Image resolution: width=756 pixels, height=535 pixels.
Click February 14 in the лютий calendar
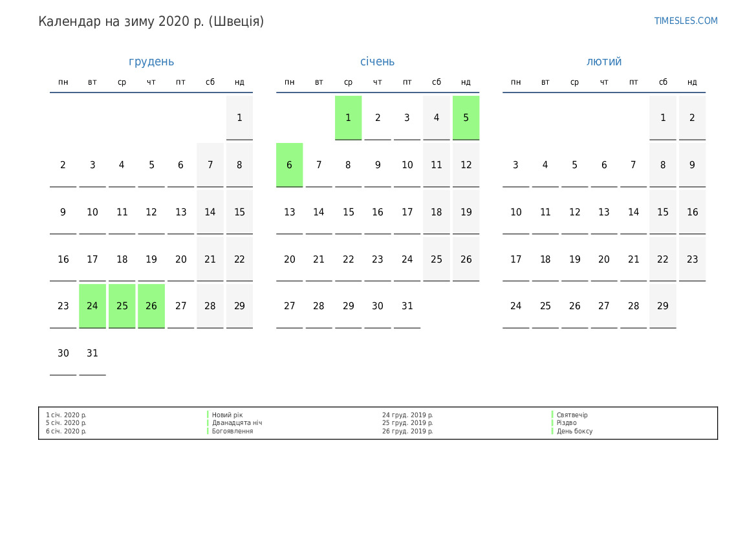(634, 212)
